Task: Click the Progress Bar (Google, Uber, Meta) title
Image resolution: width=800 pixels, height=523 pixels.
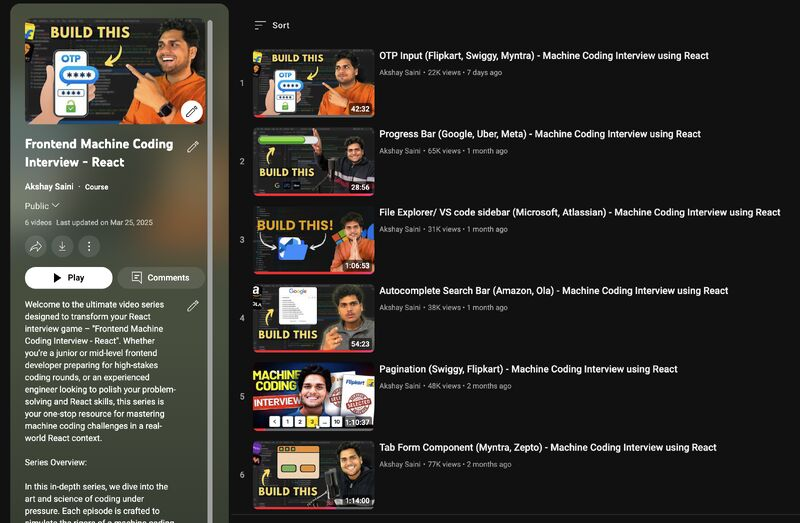Action: pos(539,134)
